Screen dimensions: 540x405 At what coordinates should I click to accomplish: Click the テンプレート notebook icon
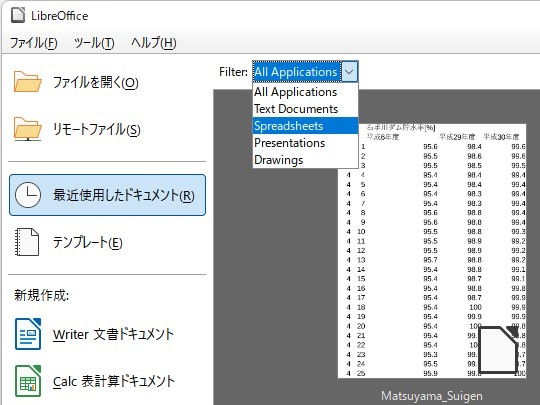pyautogui.click(x=27, y=242)
